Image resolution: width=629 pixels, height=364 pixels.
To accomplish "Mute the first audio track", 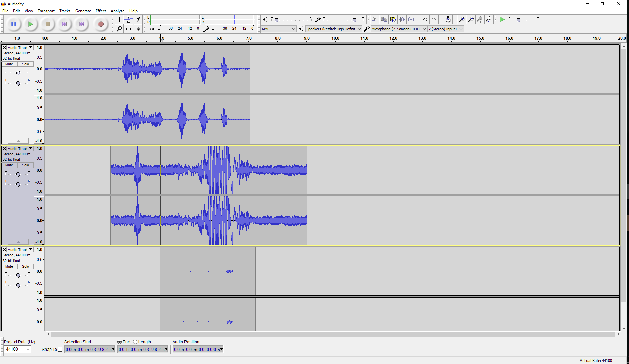I will 9,64.
